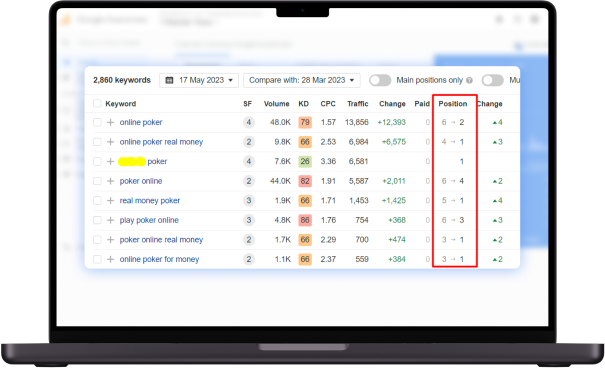Image resolution: width=605 pixels, height=368 pixels.
Task: Click the Position column header
Action: (453, 104)
